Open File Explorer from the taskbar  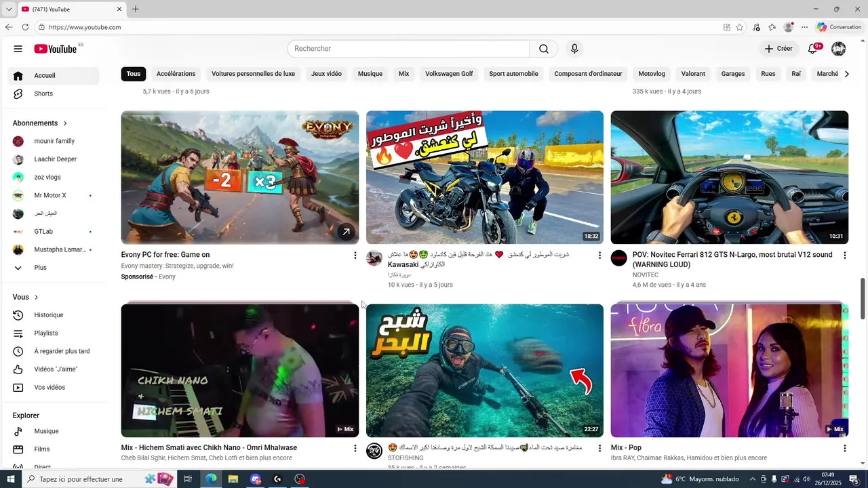pos(233,479)
